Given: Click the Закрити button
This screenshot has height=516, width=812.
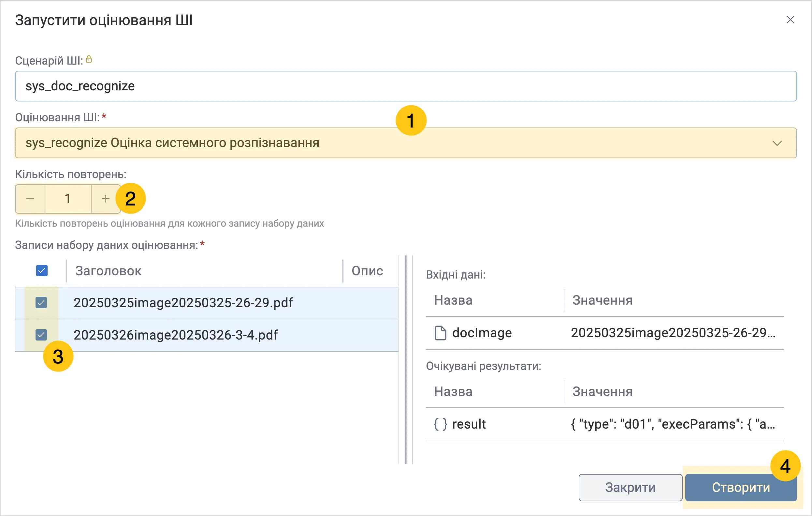Looking at the screenshot, I should 630,488.
